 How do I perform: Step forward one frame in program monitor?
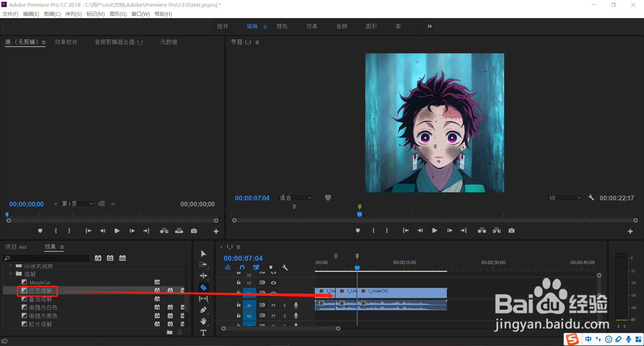click(x=450, y=231)
